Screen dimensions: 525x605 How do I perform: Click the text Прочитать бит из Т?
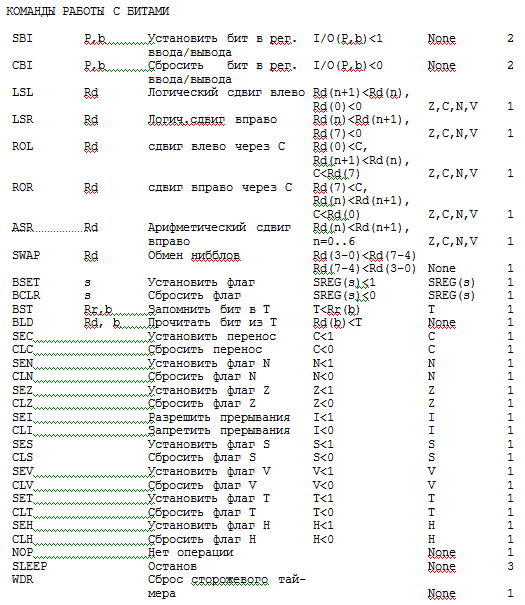[x=213, y=322]
